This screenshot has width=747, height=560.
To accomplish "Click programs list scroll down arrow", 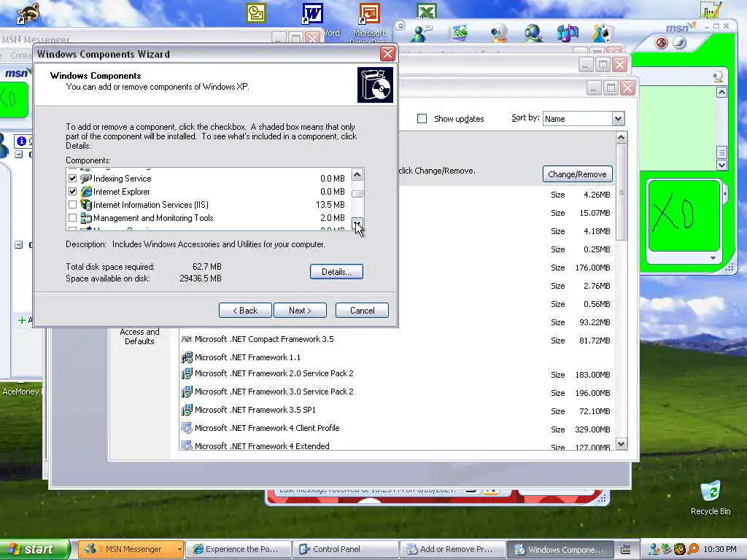I will (x=622, y=444).
